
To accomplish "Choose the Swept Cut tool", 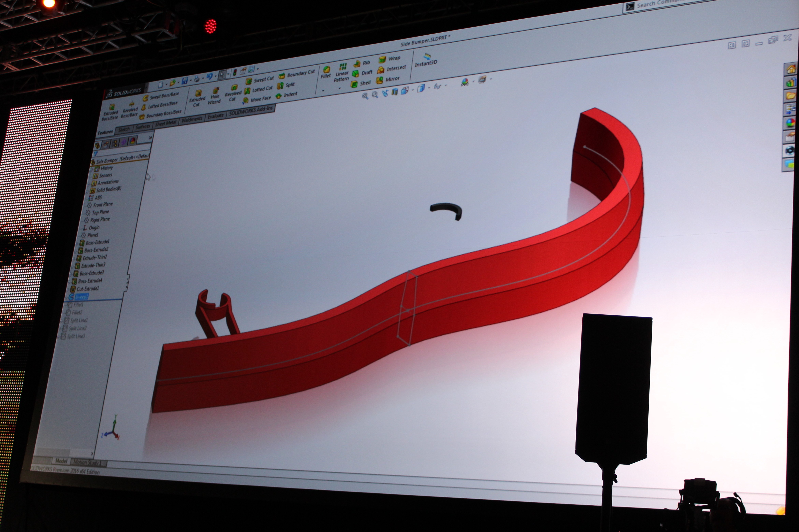I will pyautogui.click(x=260, y=80).
